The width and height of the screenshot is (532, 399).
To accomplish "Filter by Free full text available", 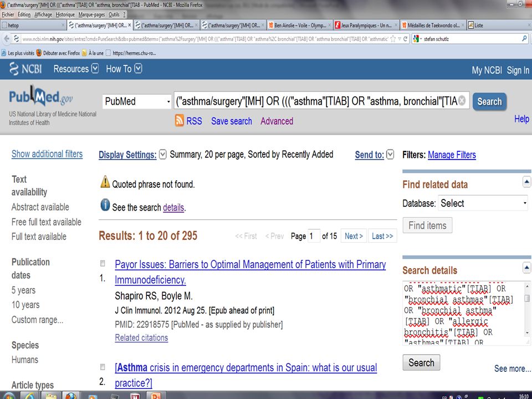I will [47, 222].
